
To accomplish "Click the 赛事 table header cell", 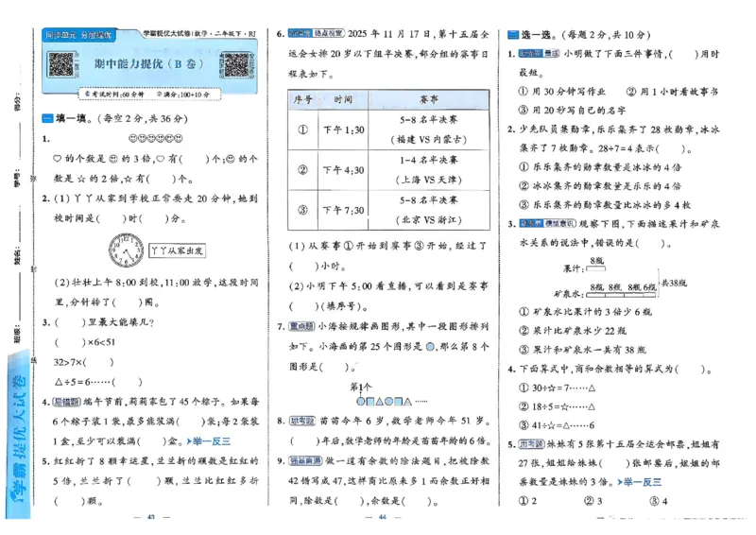I will 429,99.
